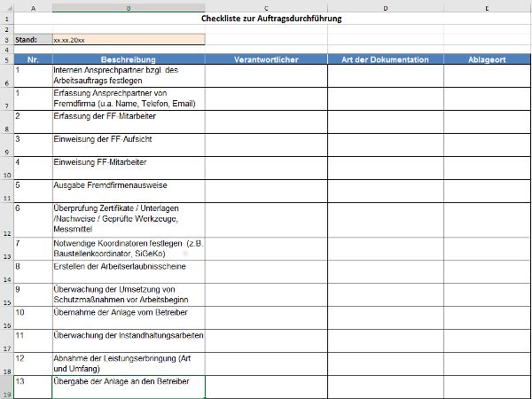Click the empty Verantwortlicher cell for 'Einweisung FF-Mitarbeiter'
This screenshot has width=532, height=399.
pyautogui.click(x=265, y=168)
